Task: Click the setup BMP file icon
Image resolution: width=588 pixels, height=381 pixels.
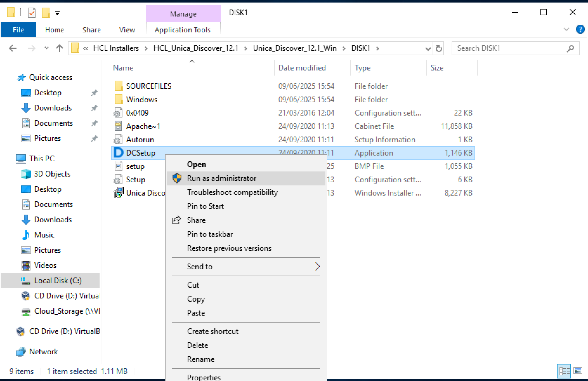Action: point(118,166)
